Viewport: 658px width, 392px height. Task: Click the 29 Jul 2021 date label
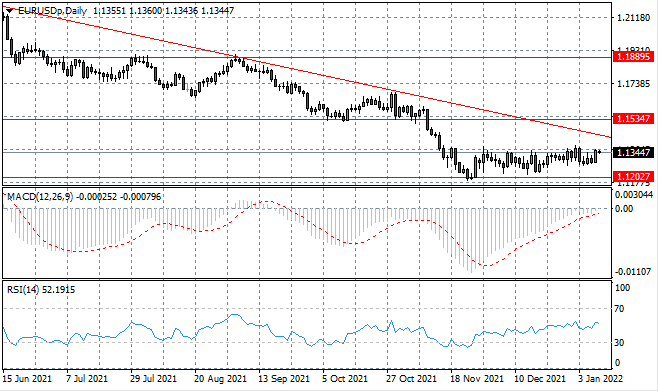coord(154,379)
